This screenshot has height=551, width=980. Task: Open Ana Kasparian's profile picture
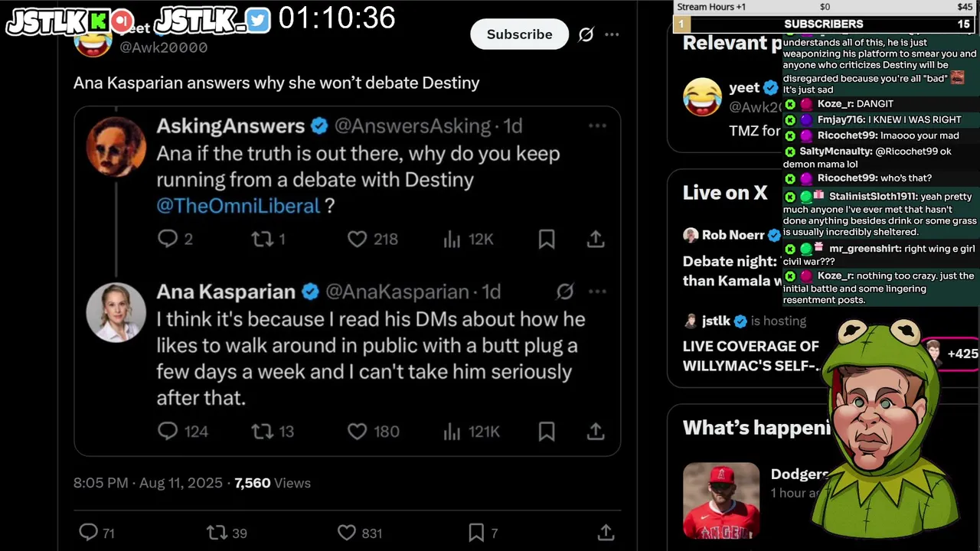(116, 312)
